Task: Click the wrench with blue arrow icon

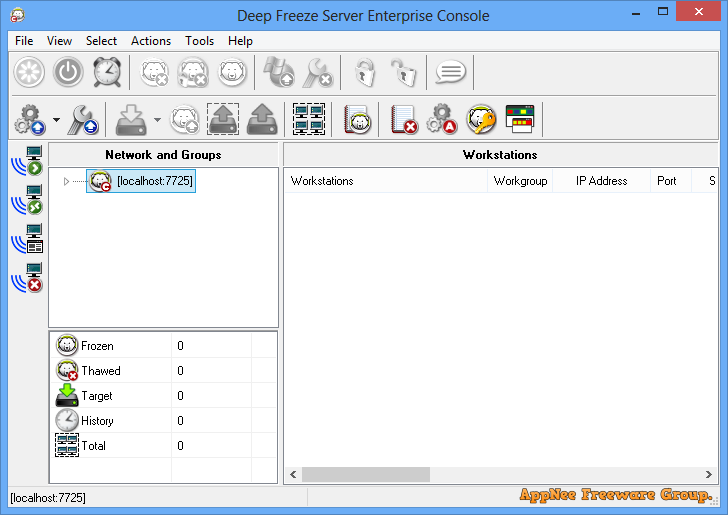Action: [83, 120]
